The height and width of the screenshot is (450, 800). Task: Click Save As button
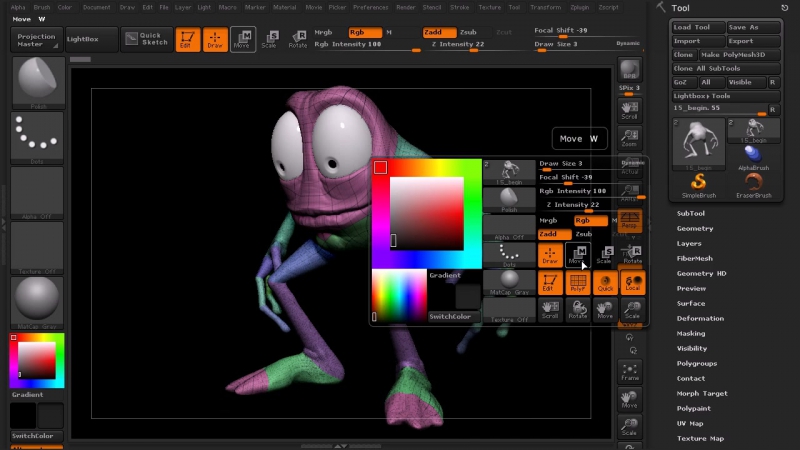click(754, 27)
